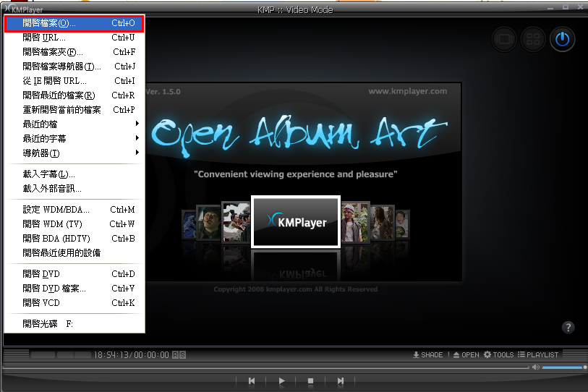
Task: Skip to the next track
Action: click(x=340, y=380)
